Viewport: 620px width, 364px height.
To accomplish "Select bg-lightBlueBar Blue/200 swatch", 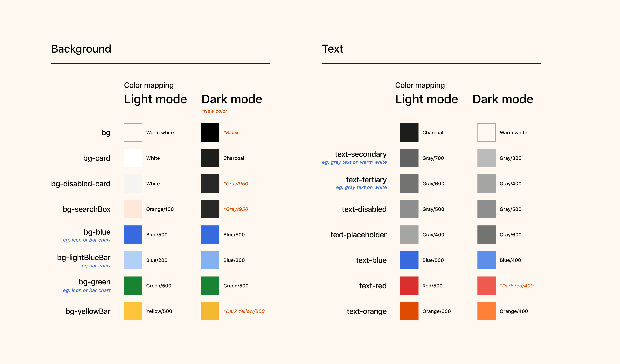I will 133,260.
